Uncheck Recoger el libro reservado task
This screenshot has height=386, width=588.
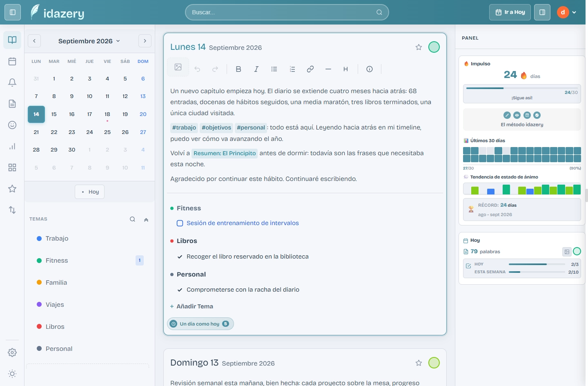point(180,257)
